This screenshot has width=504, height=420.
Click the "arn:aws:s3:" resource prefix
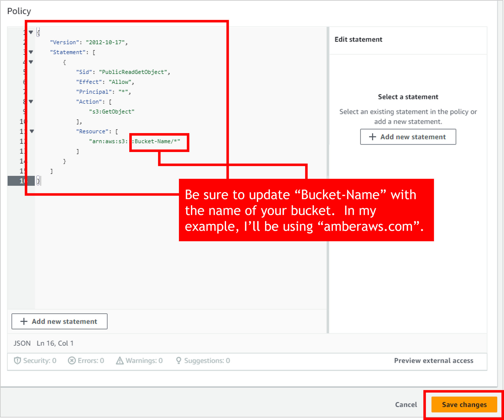point(108,141)
